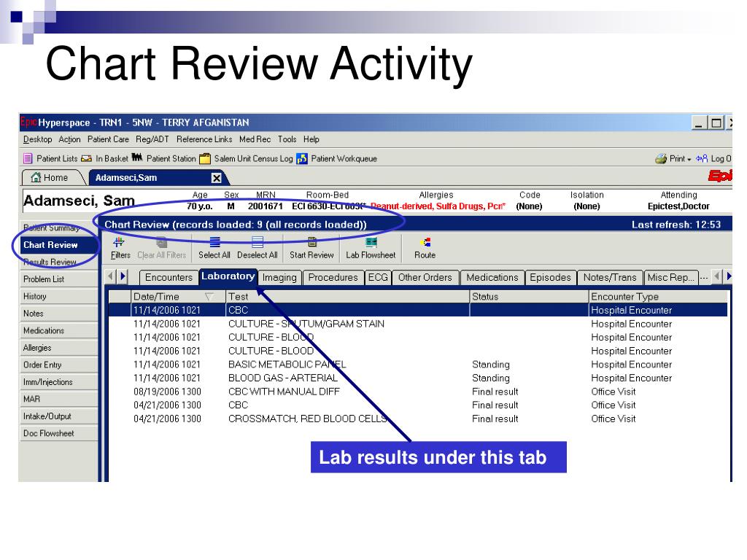Open the Help menu

[x=311, y=139]
